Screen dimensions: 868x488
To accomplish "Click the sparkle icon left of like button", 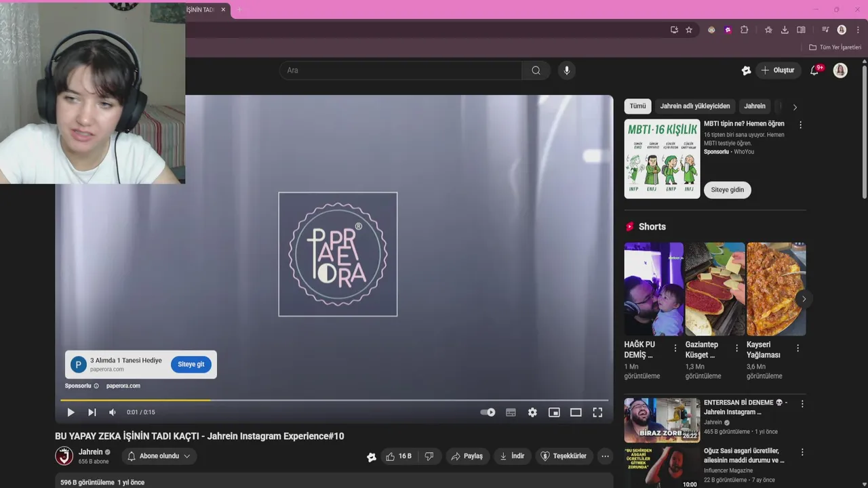I will 372,457.
